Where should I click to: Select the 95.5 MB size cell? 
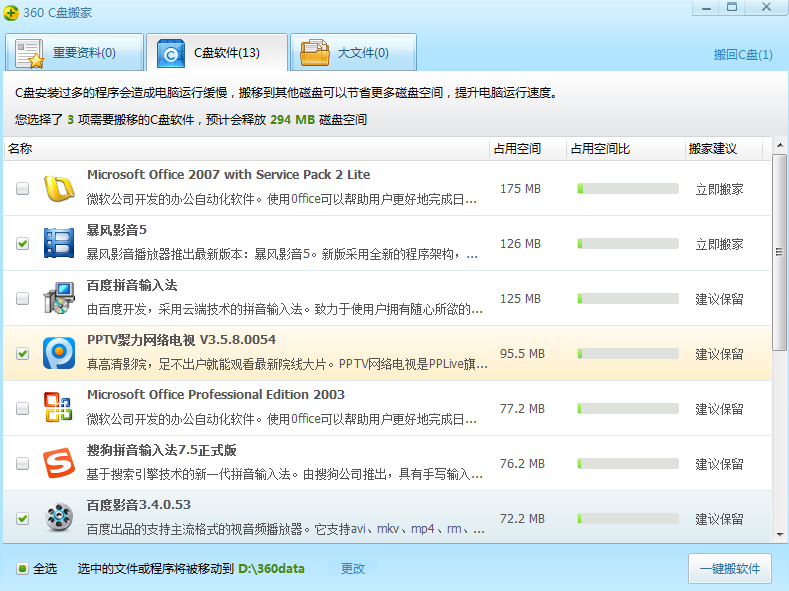(522, 354)
